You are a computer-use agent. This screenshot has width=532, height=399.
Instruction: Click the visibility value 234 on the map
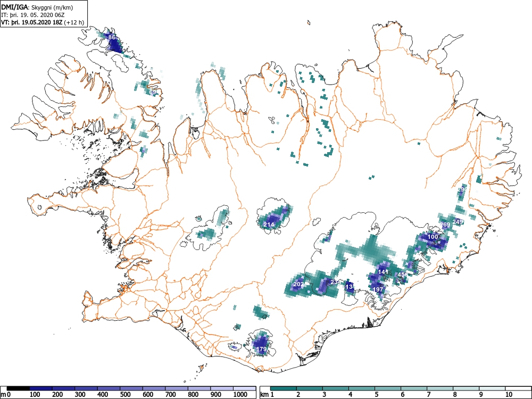335,282
